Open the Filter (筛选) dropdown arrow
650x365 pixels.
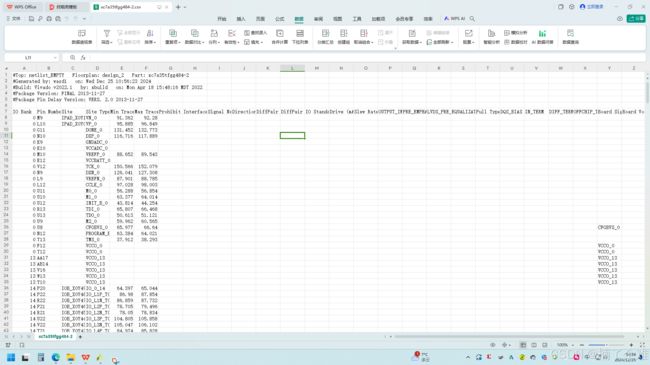[x=111, y=42]
